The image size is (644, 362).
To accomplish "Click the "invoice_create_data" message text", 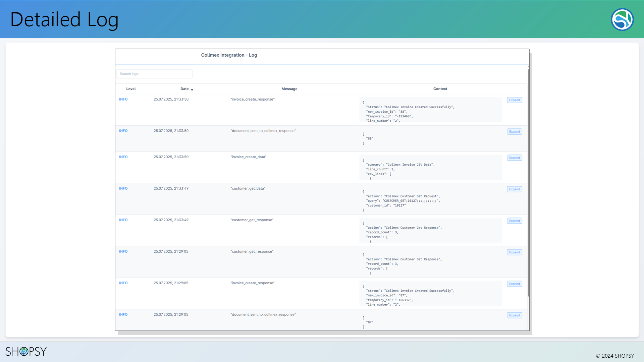I will (249, 157).
